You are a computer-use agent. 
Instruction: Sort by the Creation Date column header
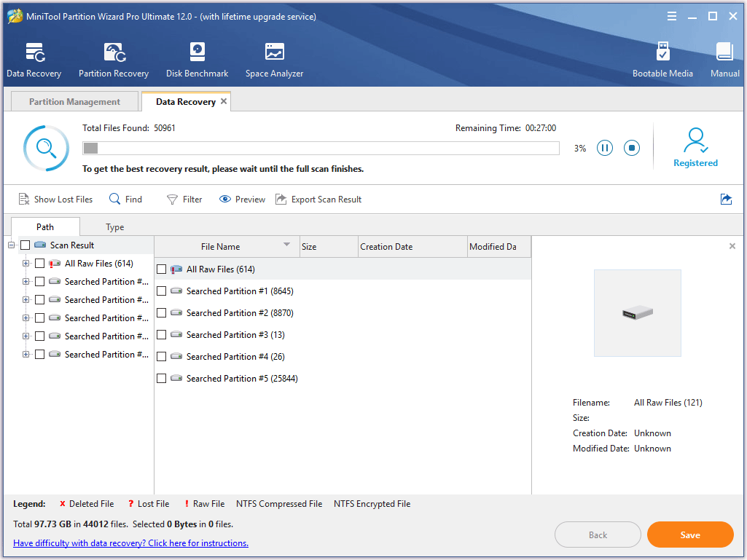point(412,247)
